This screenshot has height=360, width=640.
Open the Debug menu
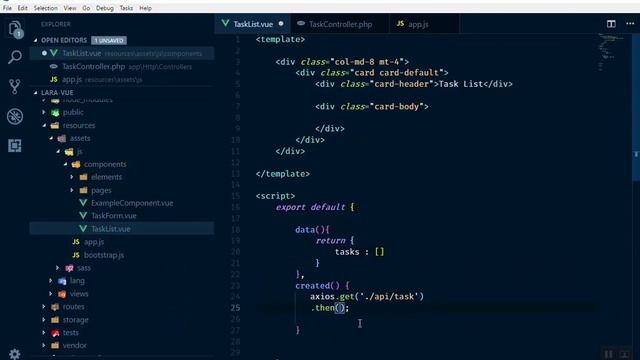105,8
